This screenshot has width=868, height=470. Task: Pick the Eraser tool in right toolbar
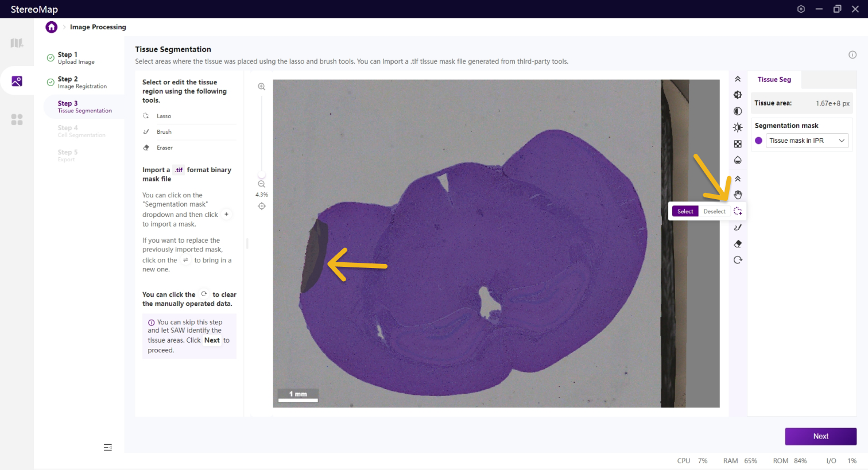tap(738, 244)
